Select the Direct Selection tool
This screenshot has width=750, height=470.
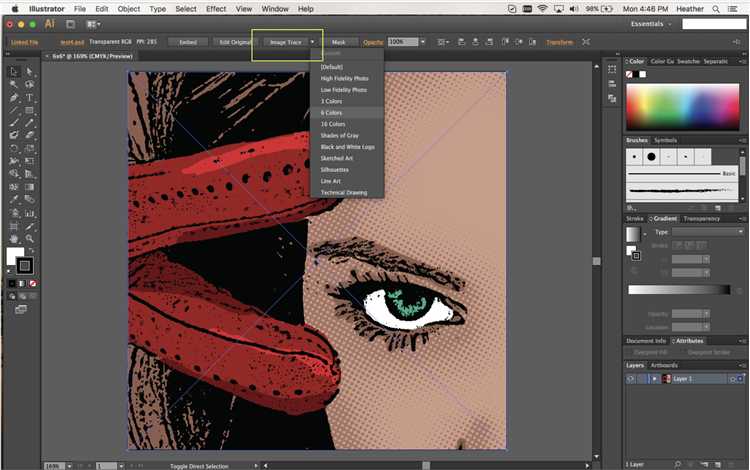click(x=29, y=72)
